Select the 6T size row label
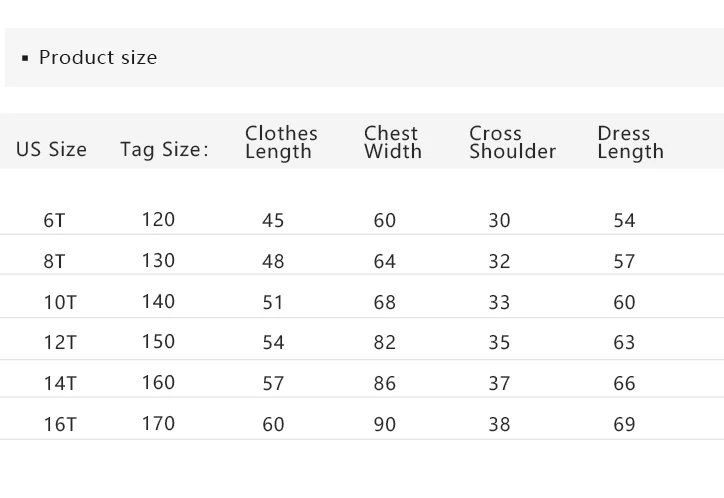The height and width of the screenshot is (498, 724). (54, 220)
